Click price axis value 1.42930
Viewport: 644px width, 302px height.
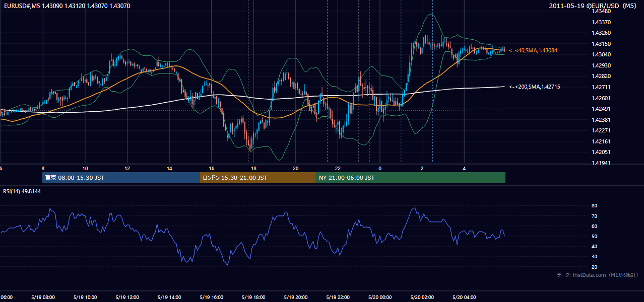(601, 65)
